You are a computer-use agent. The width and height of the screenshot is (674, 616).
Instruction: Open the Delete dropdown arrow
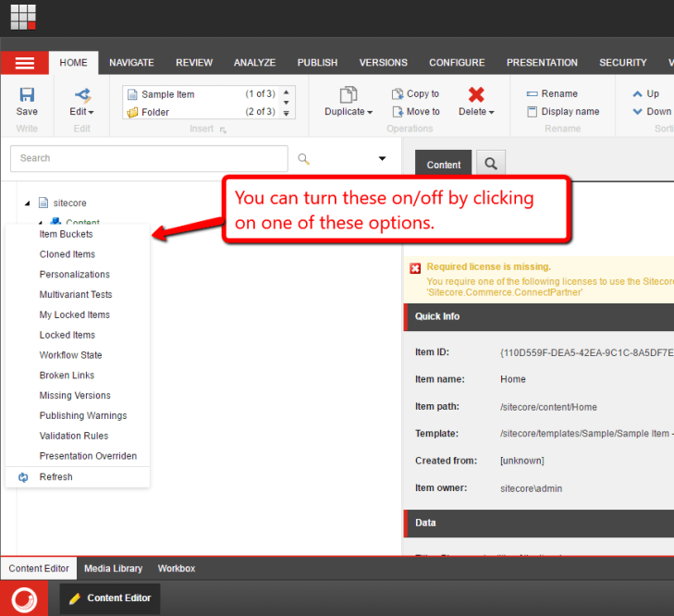[492, 112]
